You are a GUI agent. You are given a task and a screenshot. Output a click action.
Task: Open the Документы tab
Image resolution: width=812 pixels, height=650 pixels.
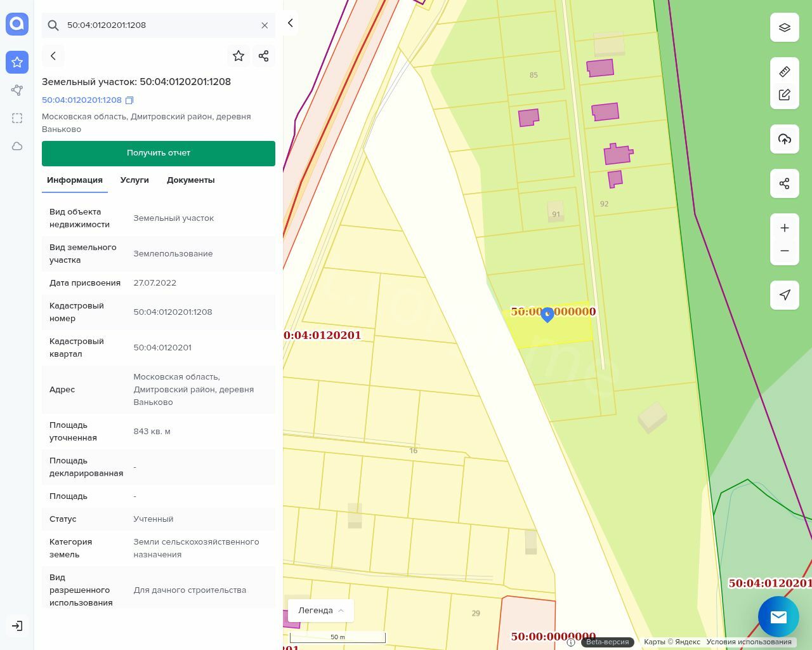coord(190,180)
